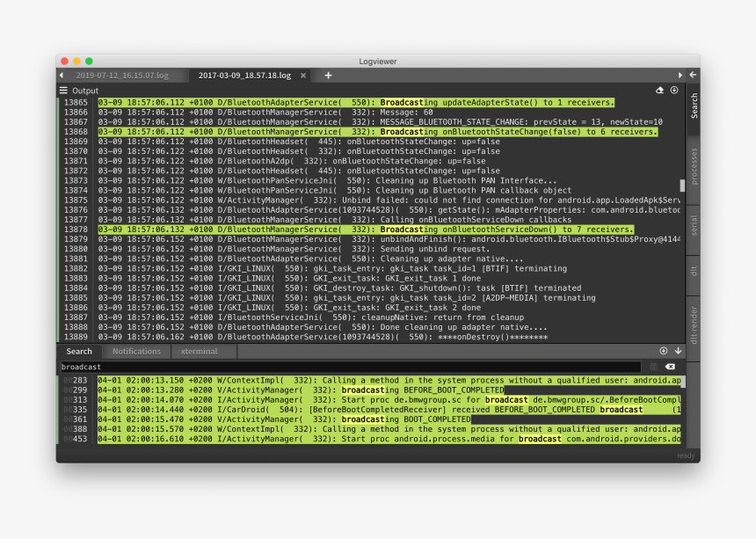This screenshot has height=539, width=756.
Task: Open the Search sidebar tab
Action: click(694, 106)
